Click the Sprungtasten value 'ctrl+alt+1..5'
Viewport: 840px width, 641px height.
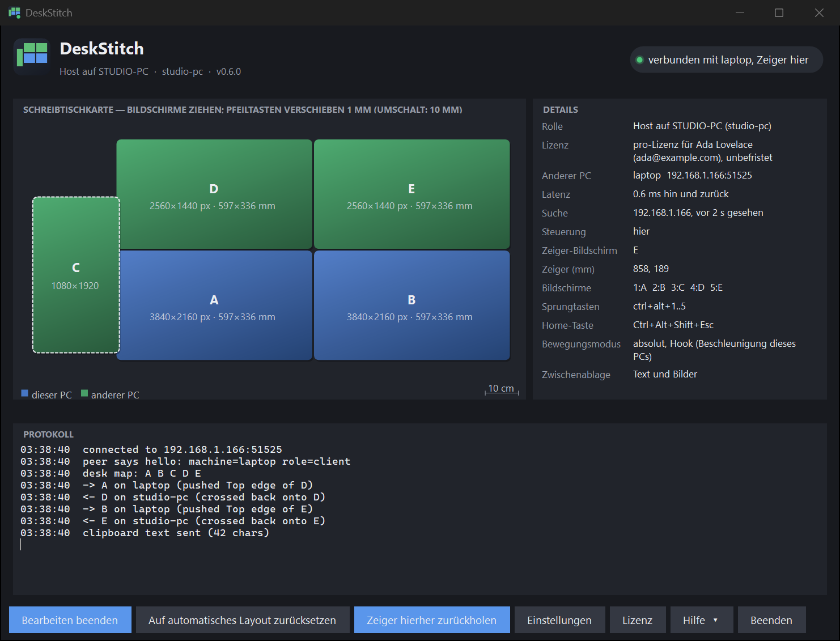[x=659, y=306]
